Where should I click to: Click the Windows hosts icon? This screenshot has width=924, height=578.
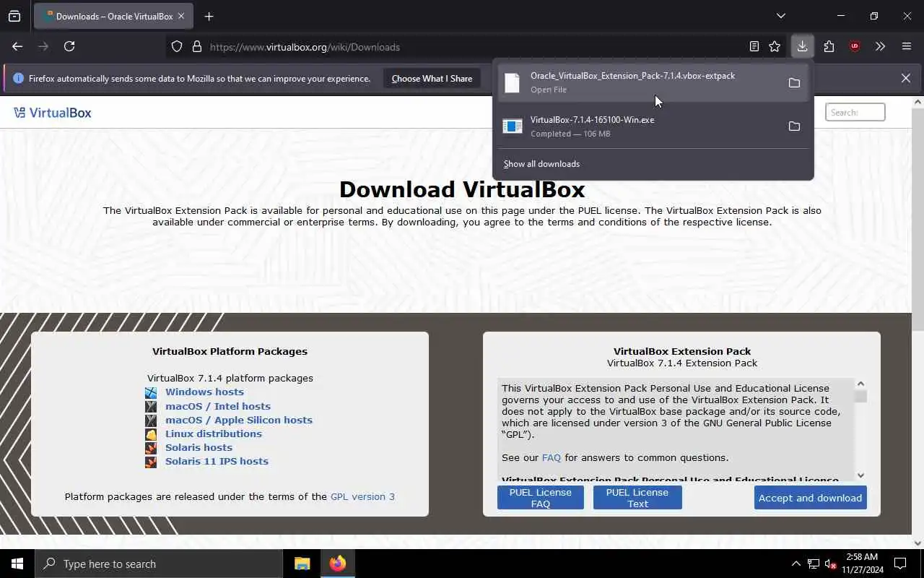click(151, 392)
